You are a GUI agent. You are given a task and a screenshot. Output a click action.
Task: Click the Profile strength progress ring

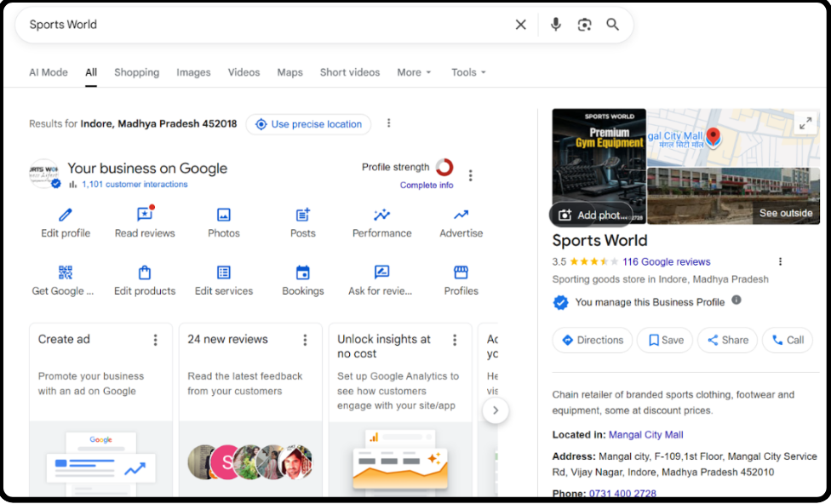[444, 168]
